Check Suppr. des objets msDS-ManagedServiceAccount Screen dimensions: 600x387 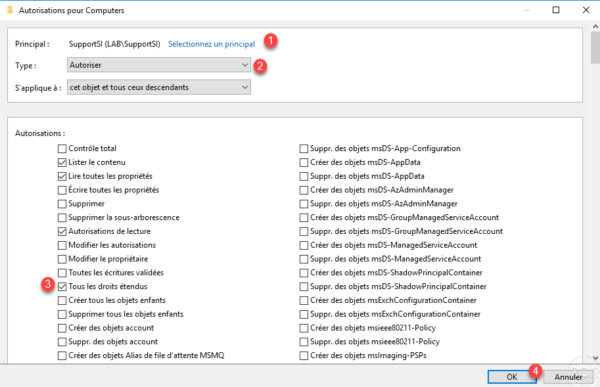click(x=304, y=259)
